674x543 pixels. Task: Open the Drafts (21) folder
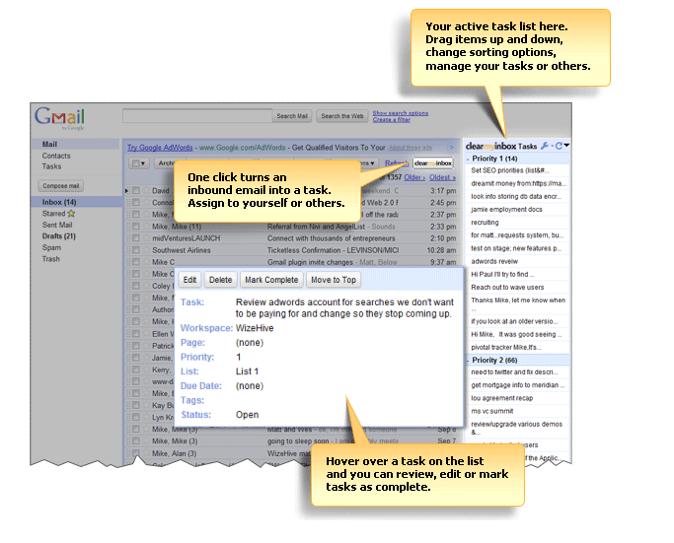[x=58, y=236]
